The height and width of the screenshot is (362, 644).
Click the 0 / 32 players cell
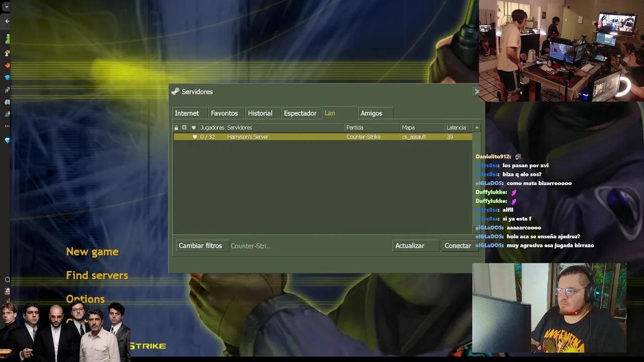point(207,137)
